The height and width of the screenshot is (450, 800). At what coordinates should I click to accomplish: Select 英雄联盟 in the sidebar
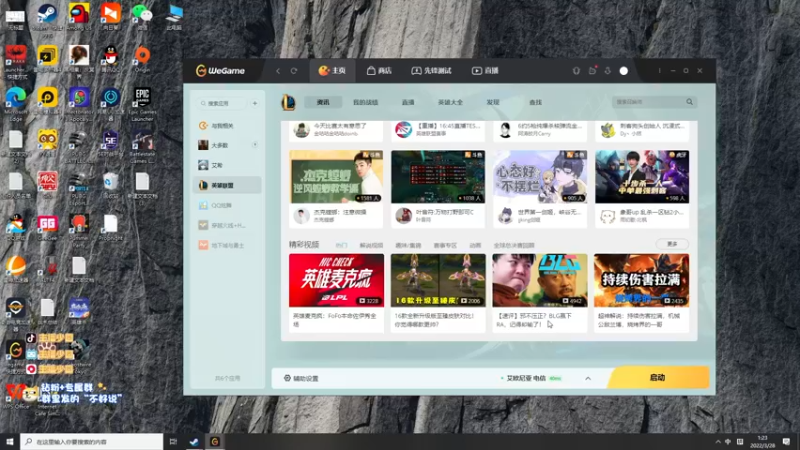click(227, 185)
